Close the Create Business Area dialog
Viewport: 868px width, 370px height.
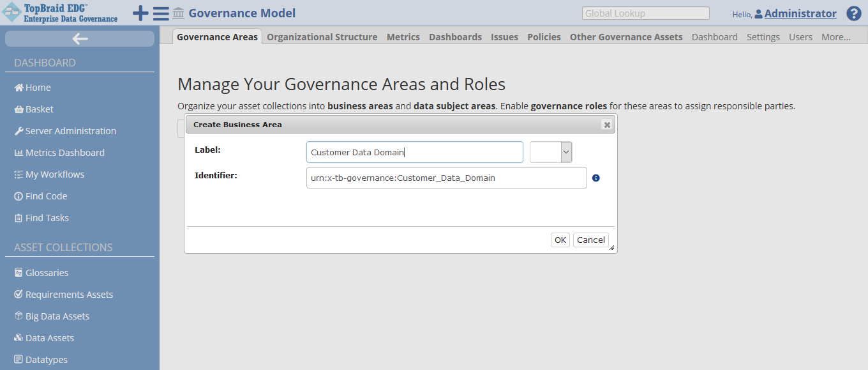[606, 125]
